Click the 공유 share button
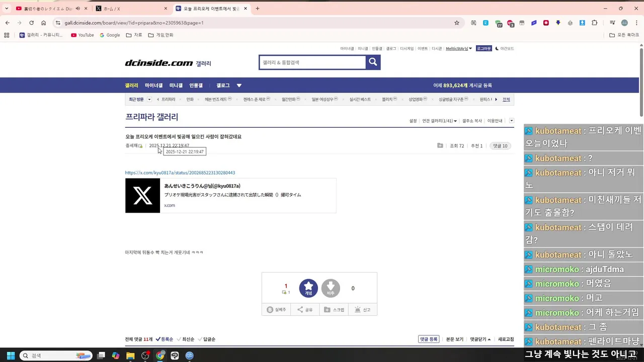This screenshot has width=644, height=362. coord(304,310)
